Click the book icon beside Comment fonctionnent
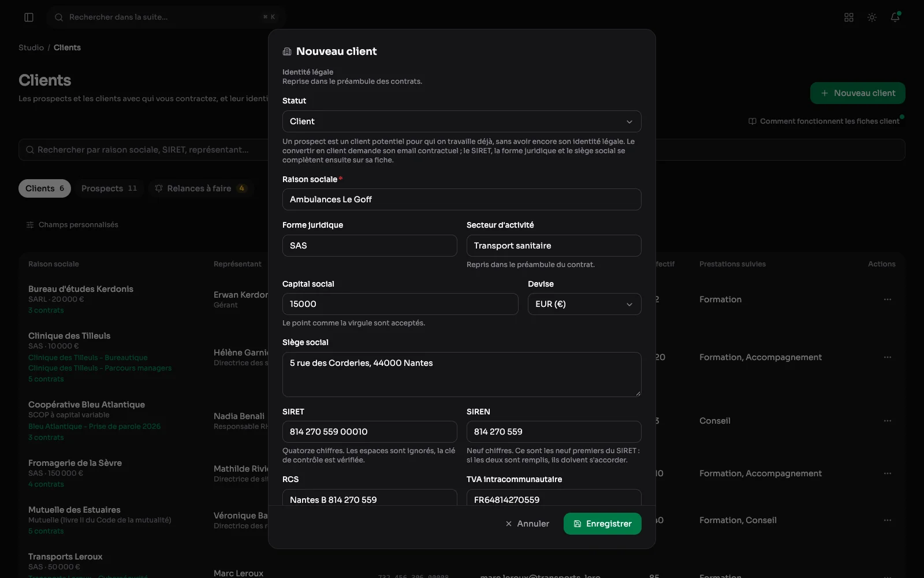 click(x=752, y=121)
